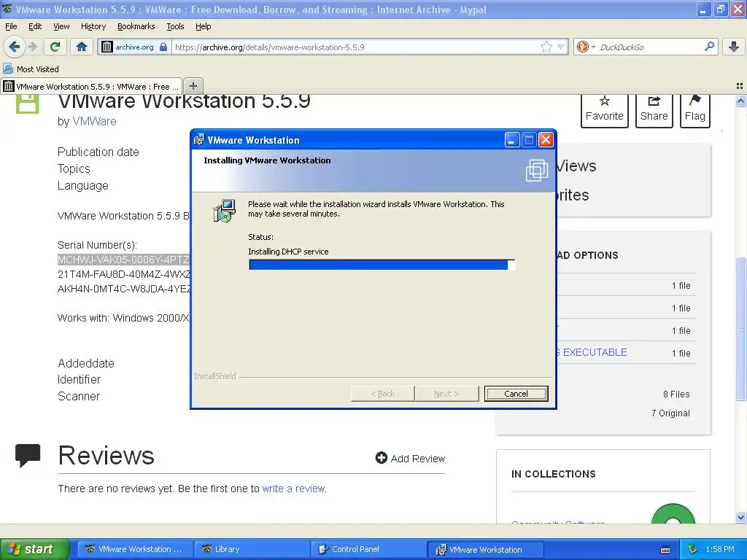747x560 pixels.
Task: Click the Most Visited bookmark icon
Action: [x=7, y=69]
